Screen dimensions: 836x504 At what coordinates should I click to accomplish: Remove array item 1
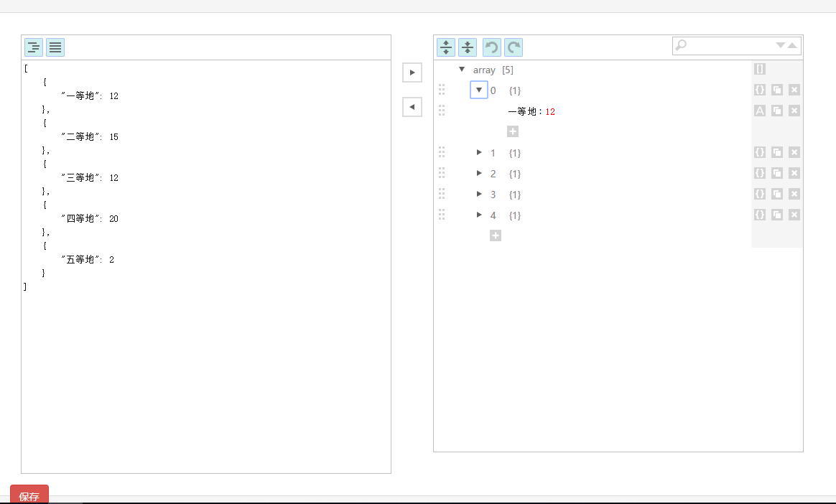(794, 151)
